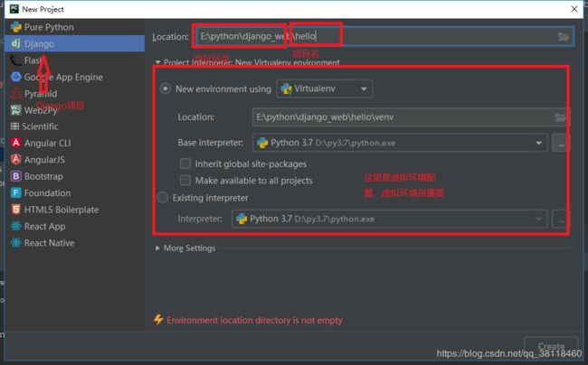Open folder browser for venv Location
This screenshot has width=588, height=365.
click(x=560, y=117)
